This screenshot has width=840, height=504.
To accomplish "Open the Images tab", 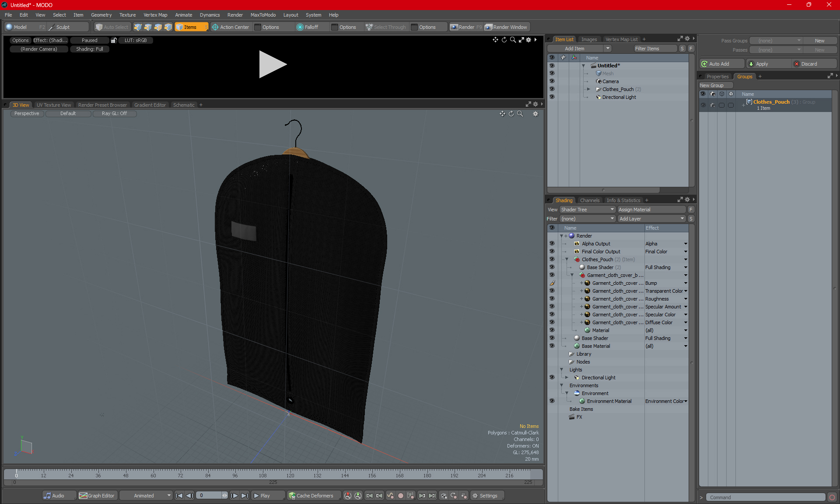I will click(589, 39).
